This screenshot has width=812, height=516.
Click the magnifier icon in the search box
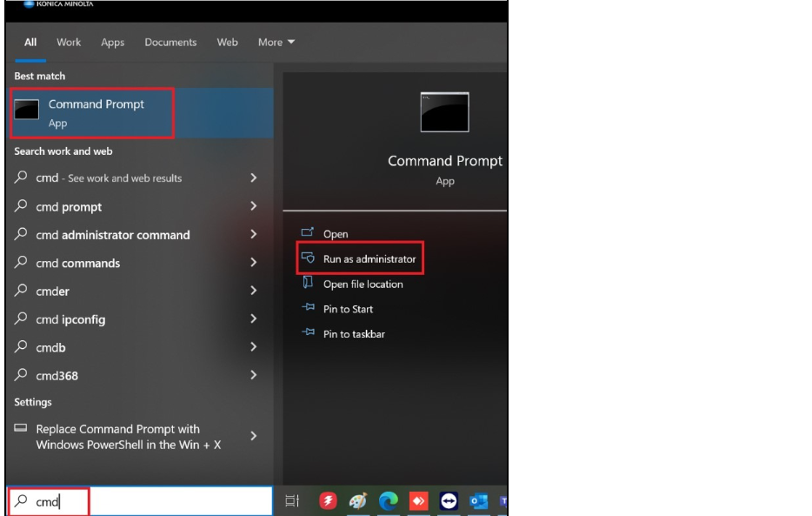click(21, 500)
